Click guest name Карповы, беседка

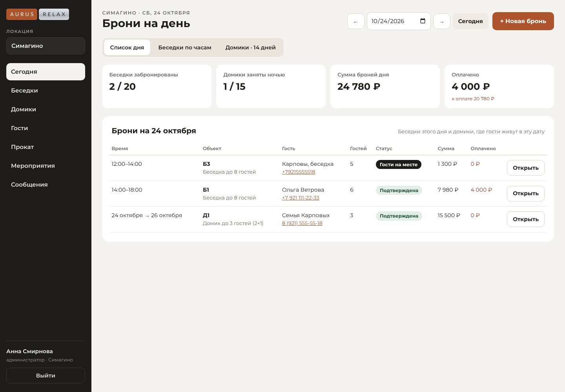[x=308, y=164]
